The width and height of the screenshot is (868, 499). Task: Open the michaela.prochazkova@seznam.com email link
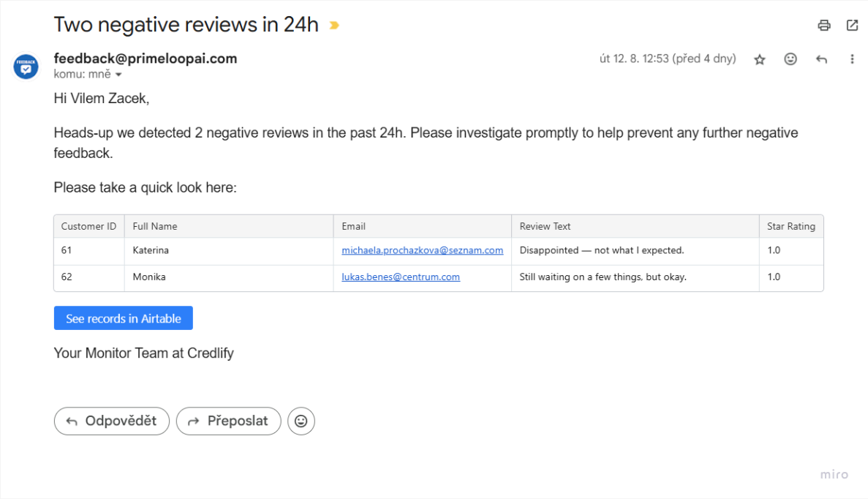(422, 250)
